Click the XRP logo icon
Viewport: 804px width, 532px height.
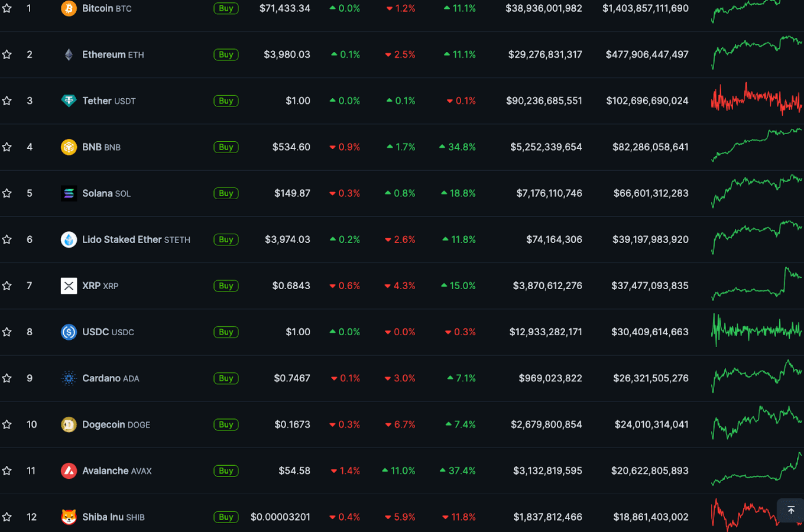pyautogui.click(x=69, y=286)
